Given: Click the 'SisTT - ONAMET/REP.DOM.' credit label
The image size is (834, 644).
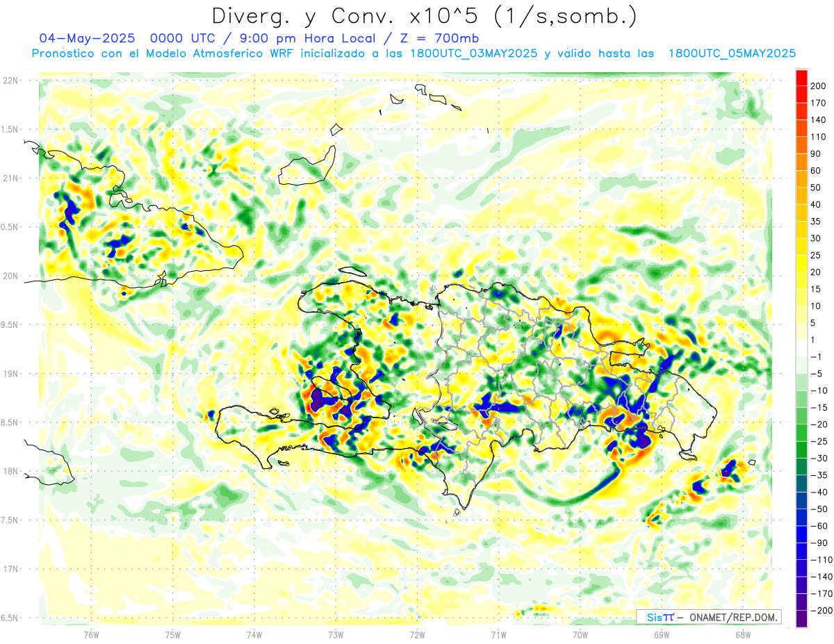Looking at the screenshot, I should (x=709, y=617).
